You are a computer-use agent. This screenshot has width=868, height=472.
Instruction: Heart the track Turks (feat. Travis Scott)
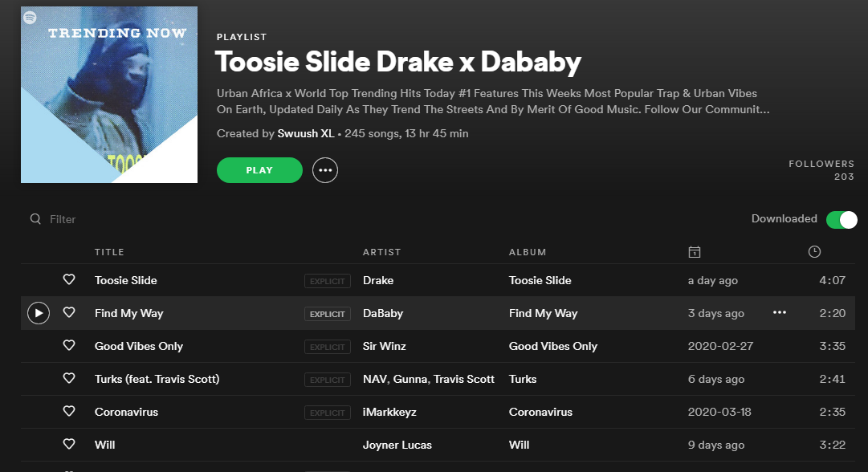(69, 379)
